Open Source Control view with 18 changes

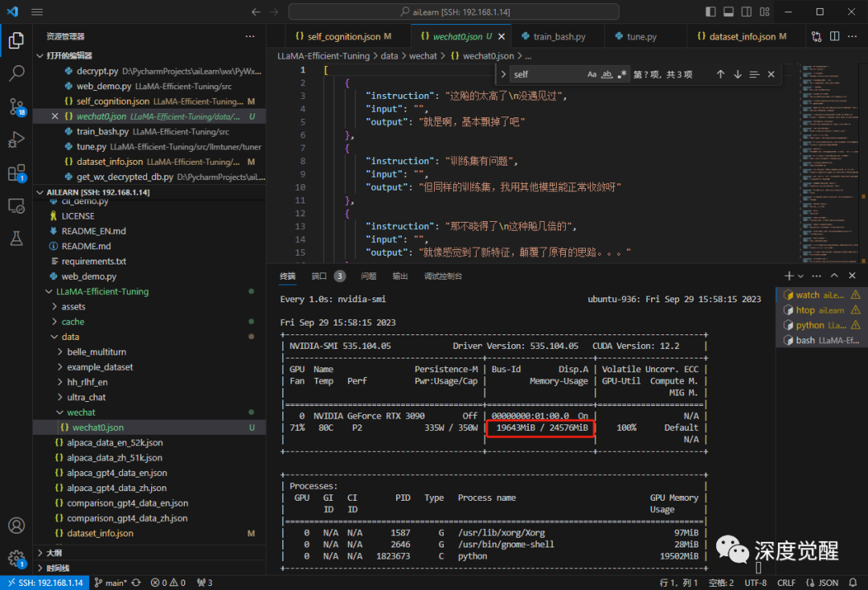(x=16, y=106)
